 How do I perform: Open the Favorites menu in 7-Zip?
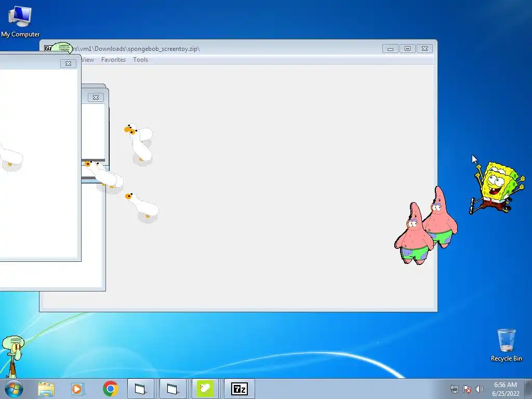(113, 60)
